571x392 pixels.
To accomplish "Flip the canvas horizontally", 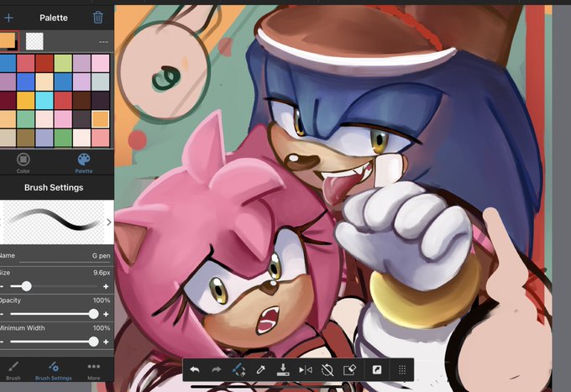I will 305,370.
